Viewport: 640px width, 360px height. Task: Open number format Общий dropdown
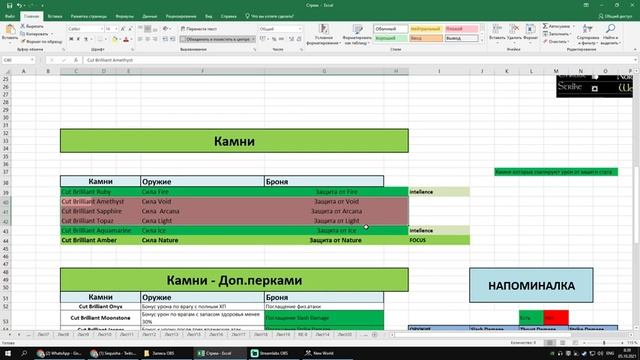pos(300,29)
